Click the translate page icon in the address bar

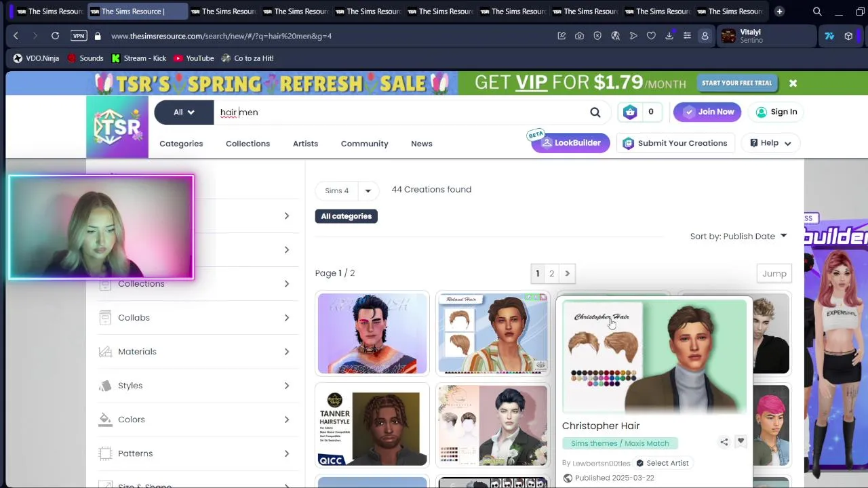(615, 36)
